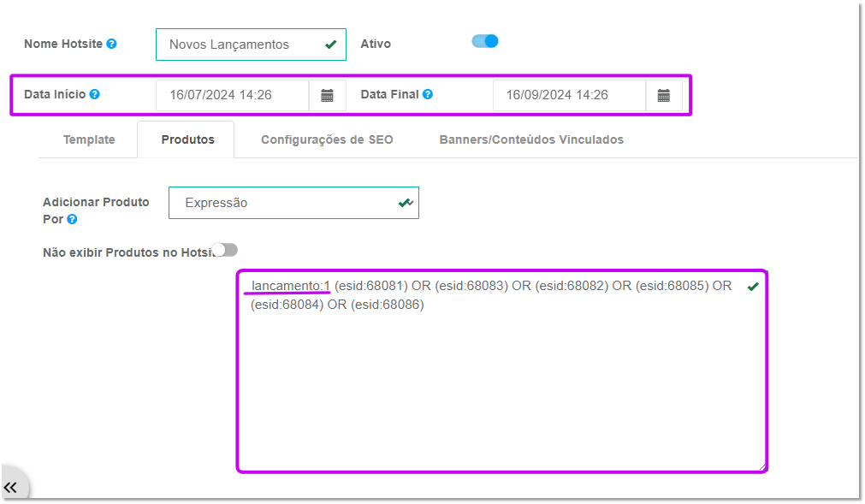This screenshot has width=865, height=504.
Task: Open Banners/Conteúdos Vinculados tab
Action: point(531,139)
